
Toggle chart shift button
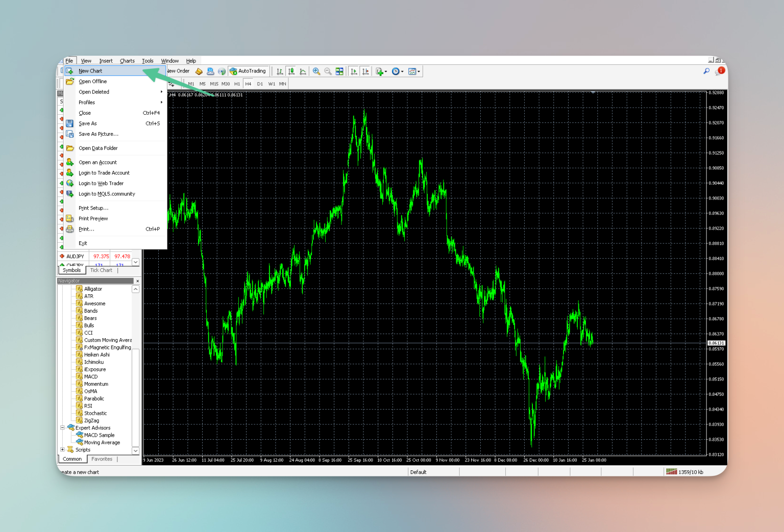(x=365, y=71)
